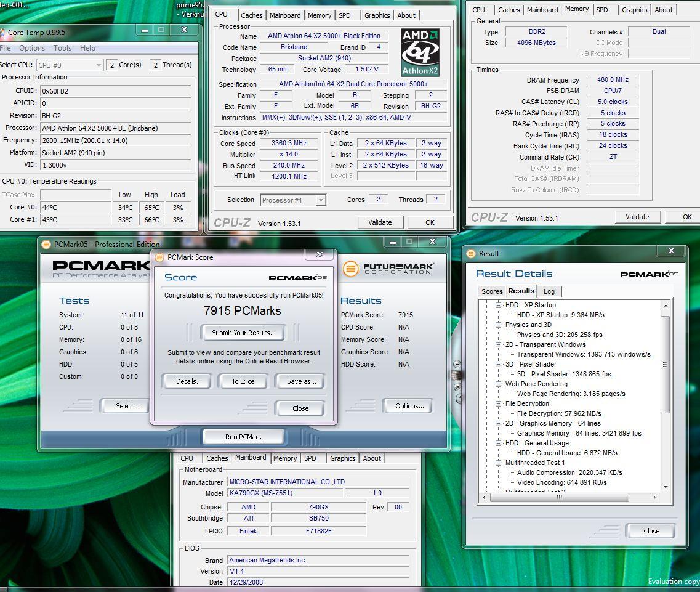The height and width of the screenshot is (592, 700).
Task: Click OK in the CPU tab CPU-Z
Action: click(430, 222)
